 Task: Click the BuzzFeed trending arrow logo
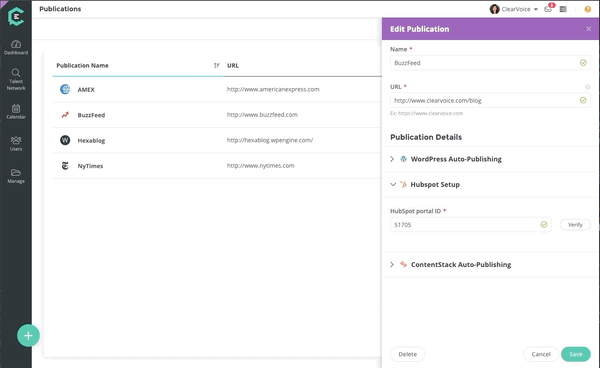click(x=65, y=115)
